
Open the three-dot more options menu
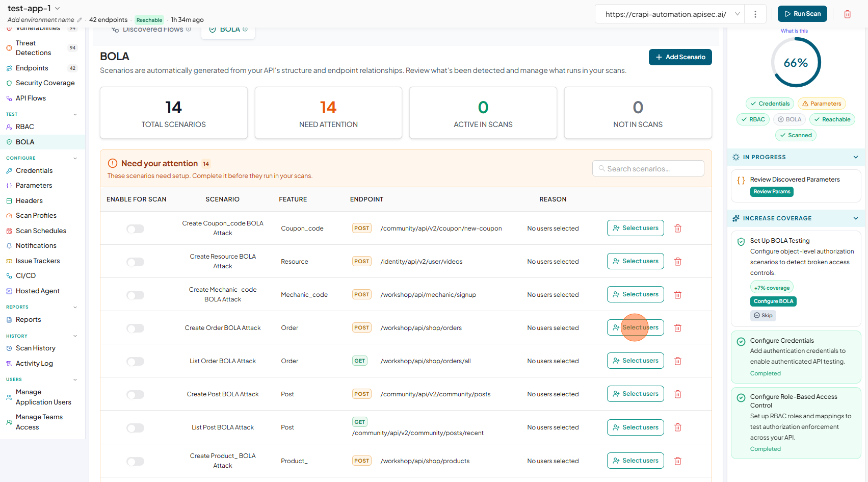coord(755,14)
